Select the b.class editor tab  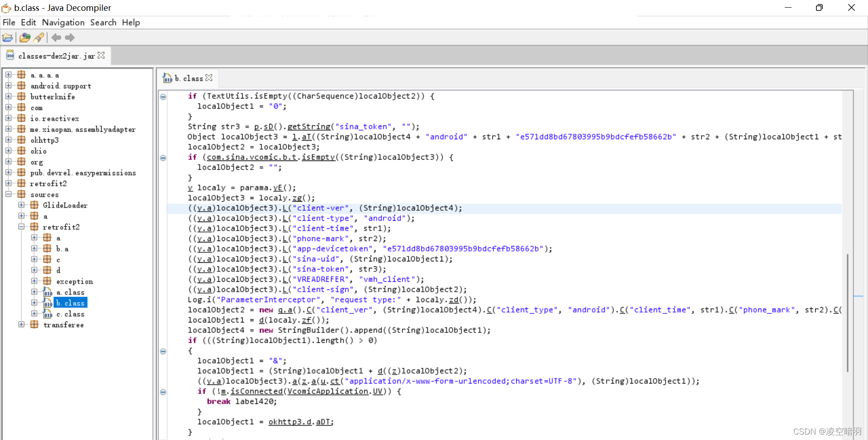pos(188,78)
